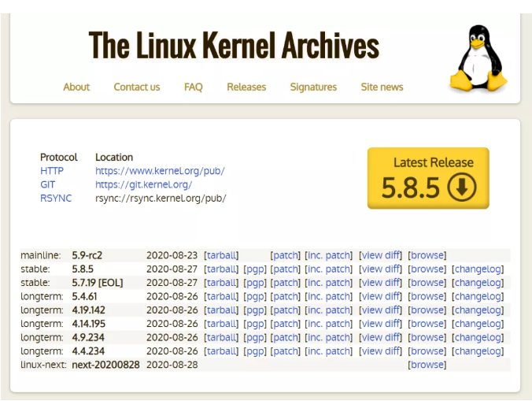Image resolution: width=532 pixels, height=401 pixels.
Task: Click the linux-next: row label
Action: (43, 365)
